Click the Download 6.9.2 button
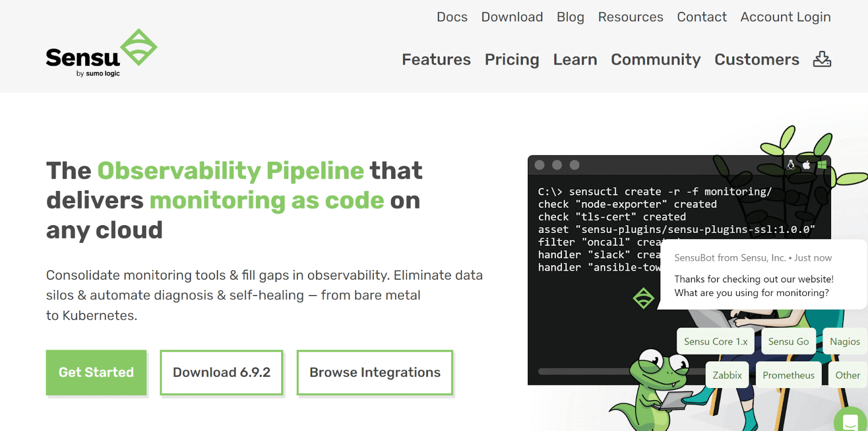 221,372
